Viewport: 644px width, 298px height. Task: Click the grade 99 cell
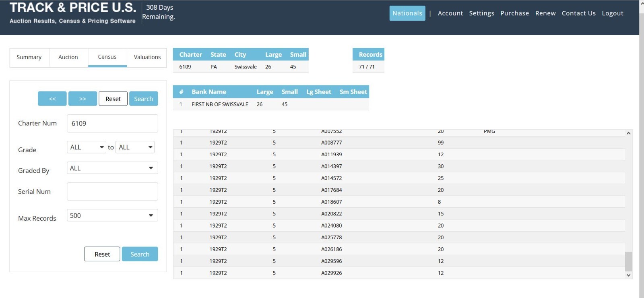click(x=441, y=143)
